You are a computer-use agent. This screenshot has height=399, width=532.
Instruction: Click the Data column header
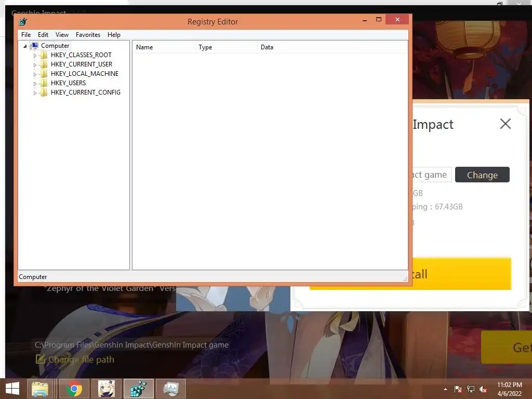(332, 47)
